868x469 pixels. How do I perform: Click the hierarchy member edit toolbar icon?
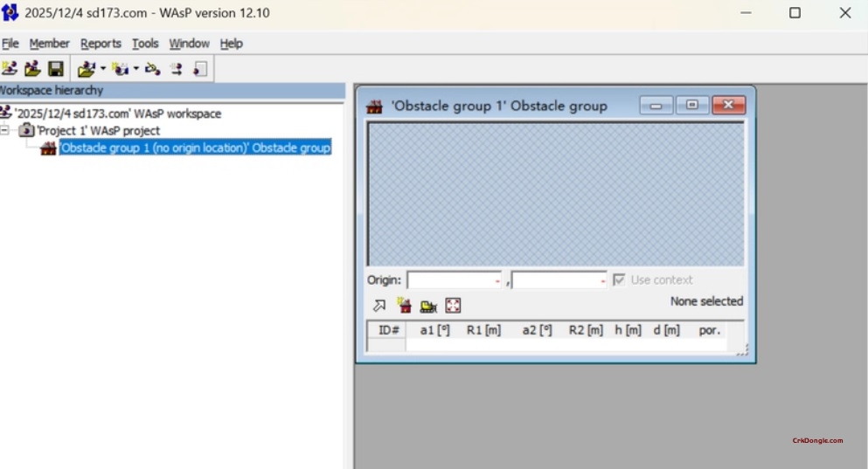coord(153,69)
